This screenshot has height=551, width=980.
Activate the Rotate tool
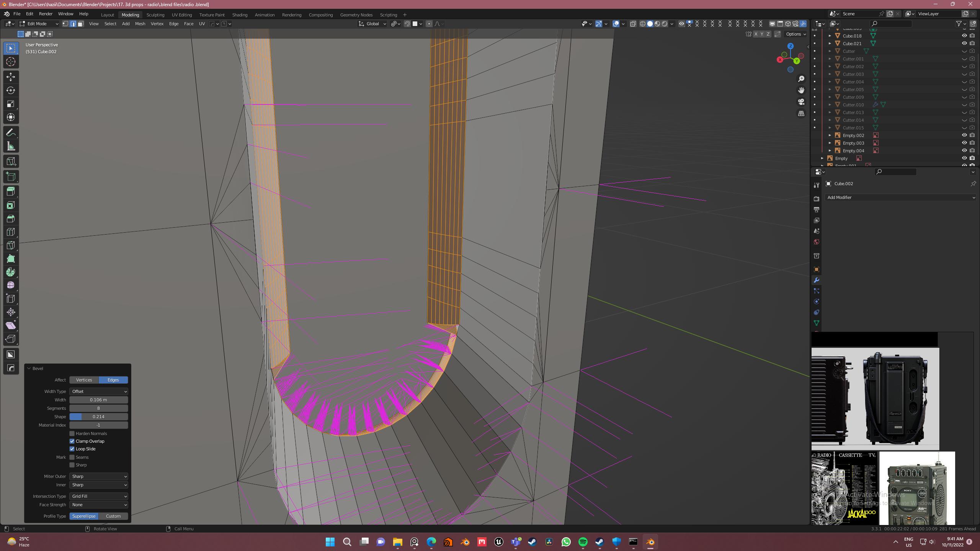tap(11, 90)
